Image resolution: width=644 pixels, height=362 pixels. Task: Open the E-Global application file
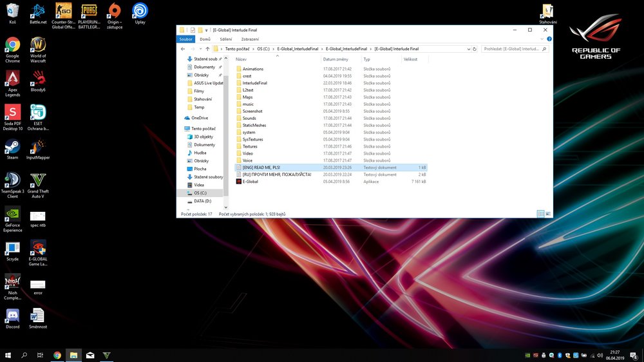[x=250, y=182]
